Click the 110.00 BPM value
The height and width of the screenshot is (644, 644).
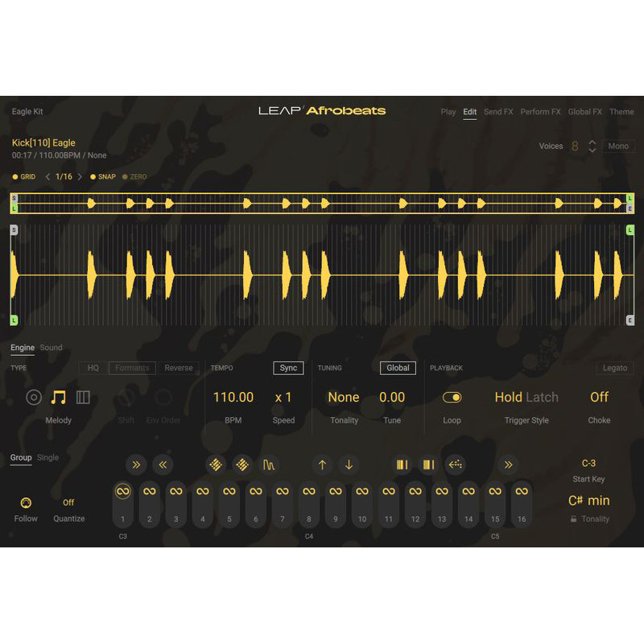click(233, 397)
